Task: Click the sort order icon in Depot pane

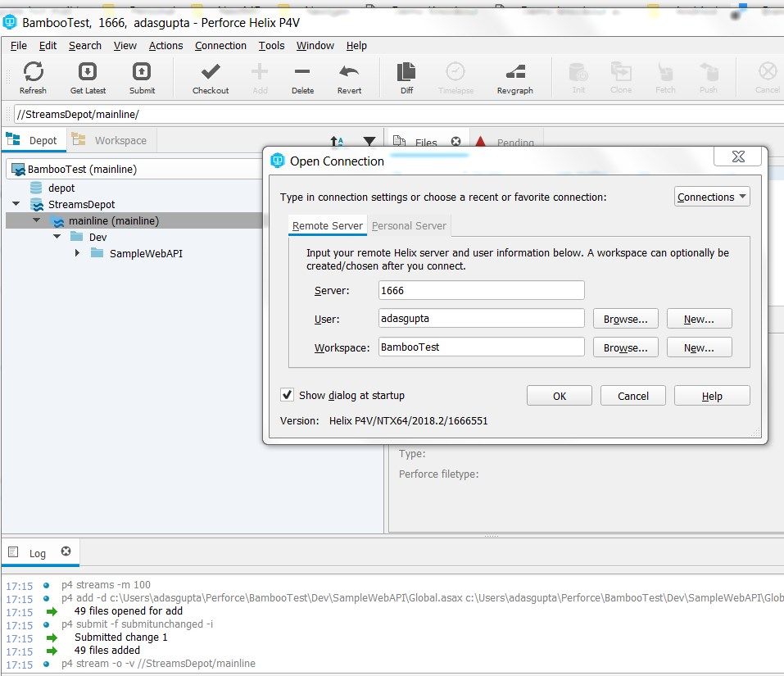Action: point(337,142)
